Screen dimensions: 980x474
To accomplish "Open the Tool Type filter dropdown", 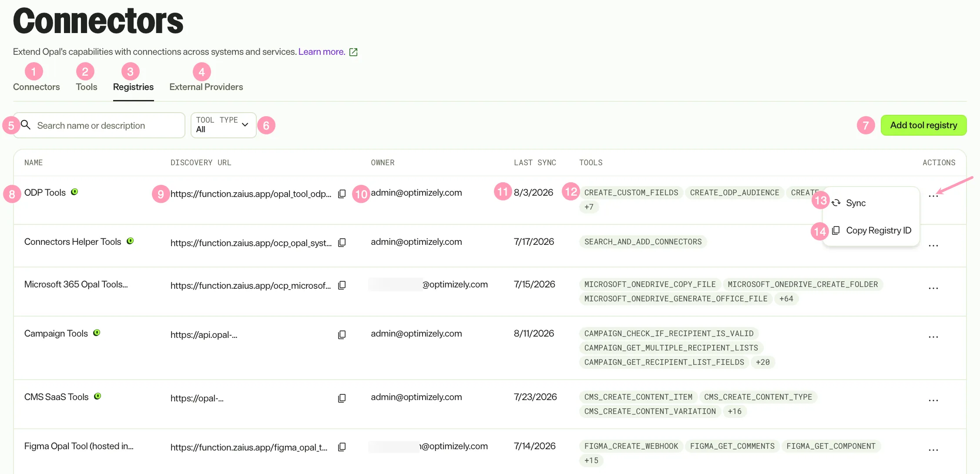I will pos(223,125).
